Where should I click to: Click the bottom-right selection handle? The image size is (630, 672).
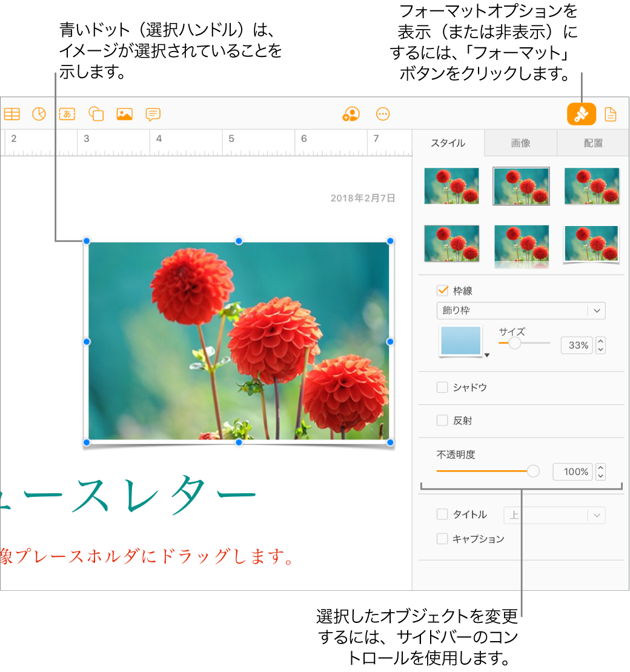(x=390, y=442)
